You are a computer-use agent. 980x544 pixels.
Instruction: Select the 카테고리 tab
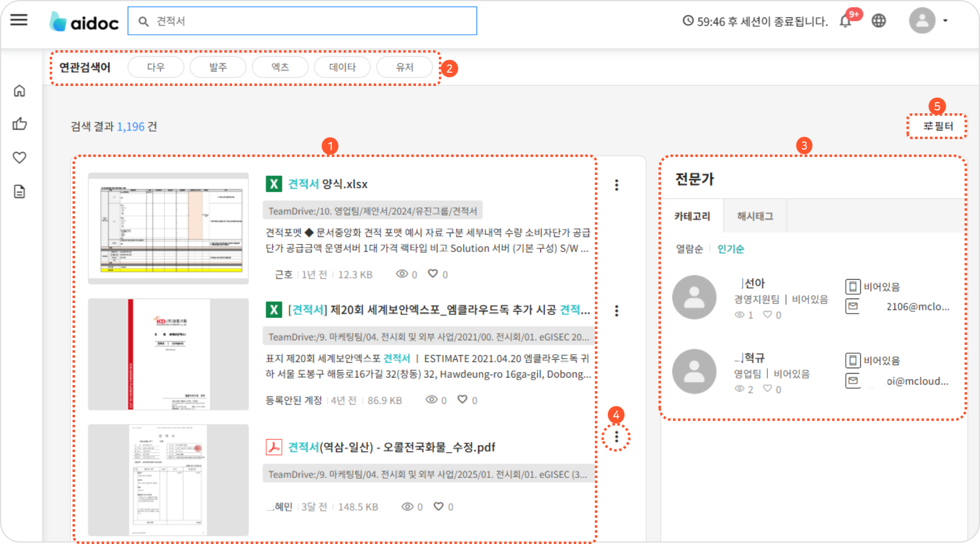692,216
